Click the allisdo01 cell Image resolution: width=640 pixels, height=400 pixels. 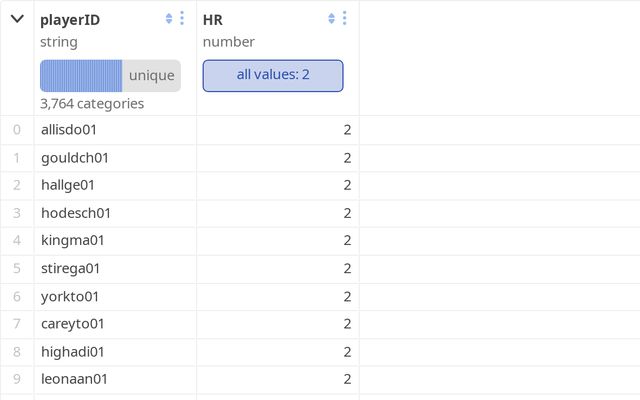69,130
